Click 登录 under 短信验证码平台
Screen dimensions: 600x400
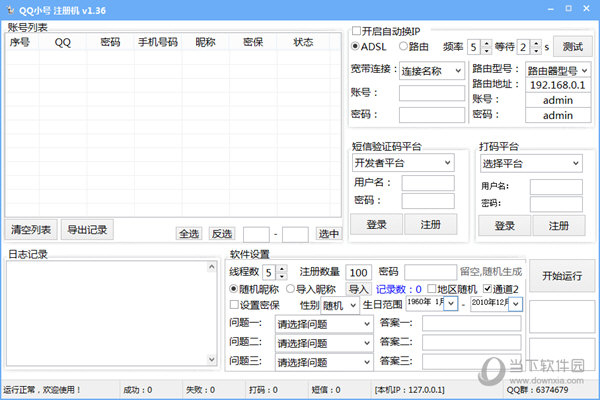(x=377, y=224)
